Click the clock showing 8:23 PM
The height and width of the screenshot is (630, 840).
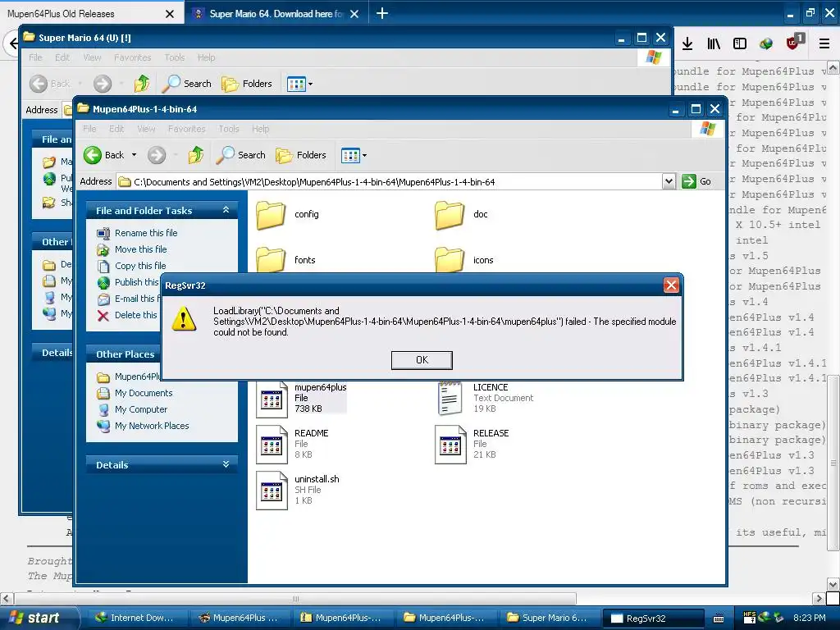[x=809, y=618]
